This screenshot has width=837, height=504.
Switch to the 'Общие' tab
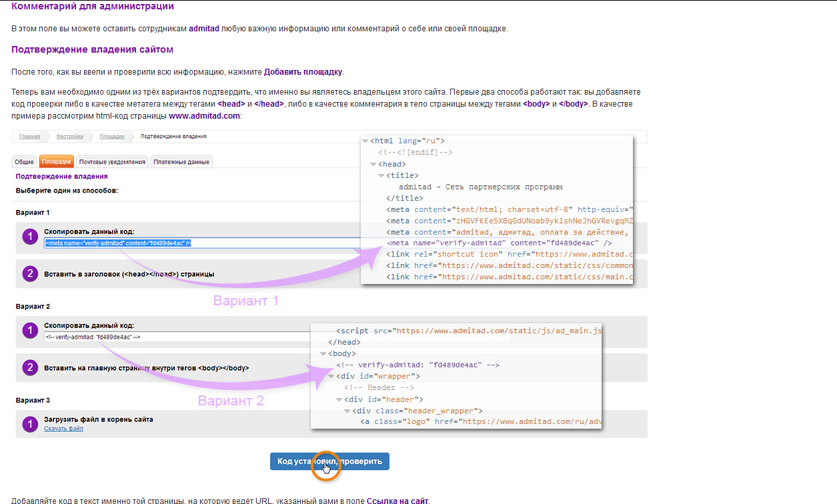25,161
